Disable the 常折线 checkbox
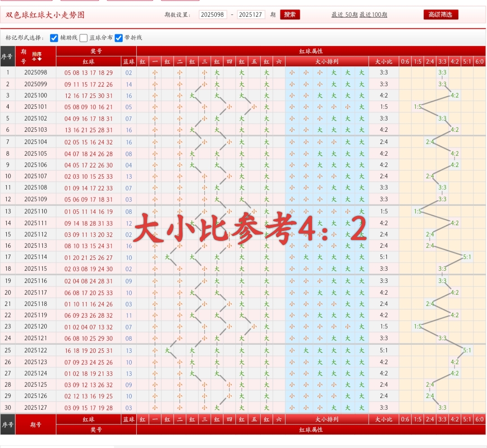Image resolution: width=487 pixels, height=448 pixels. click(119, 38)
